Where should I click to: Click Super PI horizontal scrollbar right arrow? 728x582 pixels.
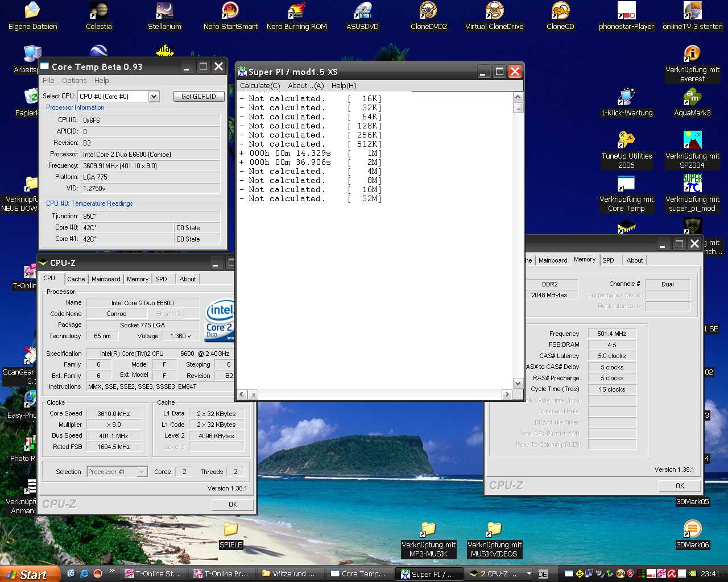click(507, 394)
